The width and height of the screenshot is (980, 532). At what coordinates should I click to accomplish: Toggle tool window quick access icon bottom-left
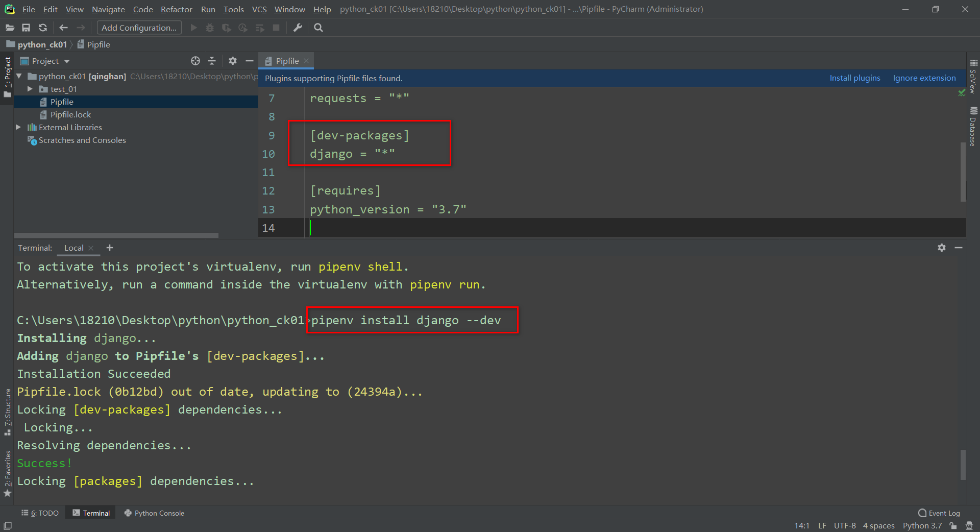click(x=8, y=526)
